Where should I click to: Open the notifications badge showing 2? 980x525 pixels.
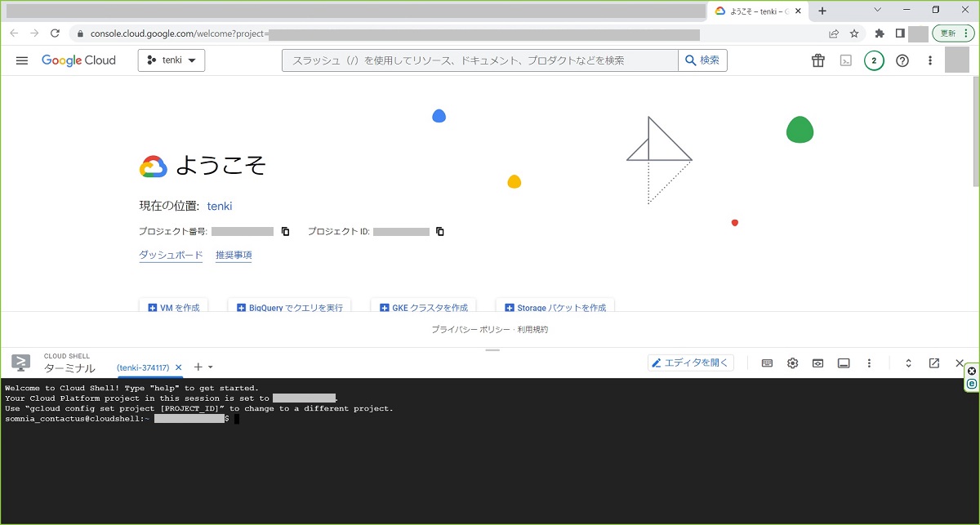click(874, 60)
